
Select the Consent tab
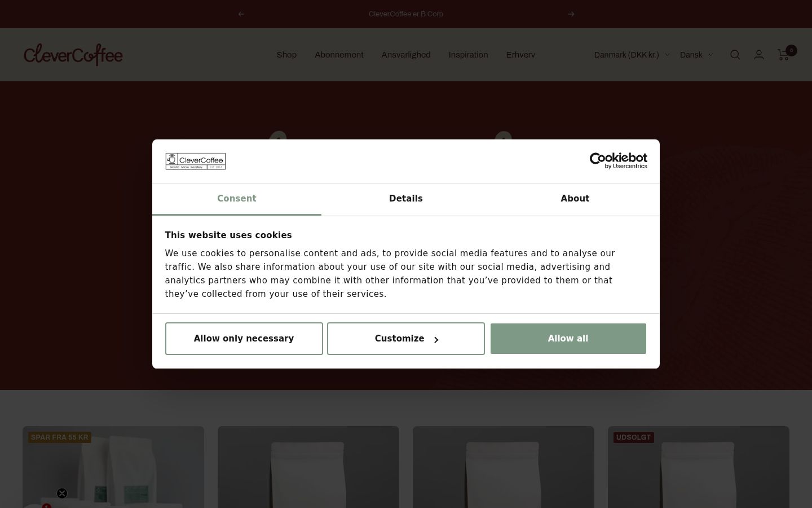(237, 199)
